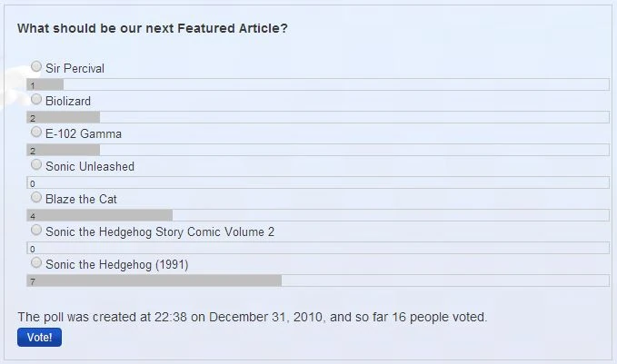Viewport: 617px width, 364px height.
Task: Click the E-102 Gamma vote result bar
Action: pyautogui.click(x=64, y=150)
